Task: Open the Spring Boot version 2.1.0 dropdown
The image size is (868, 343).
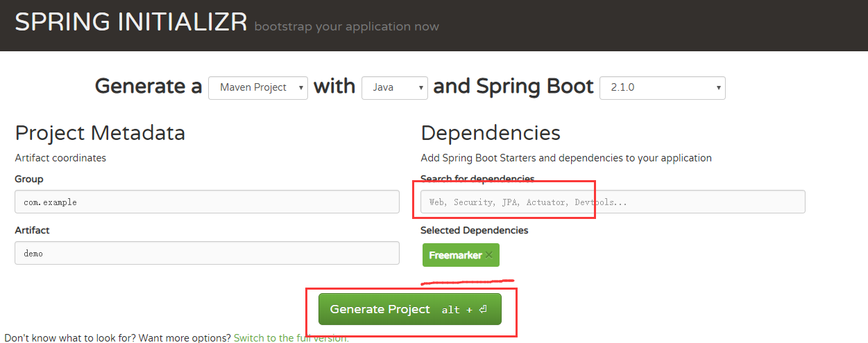Action: [663, 87]
